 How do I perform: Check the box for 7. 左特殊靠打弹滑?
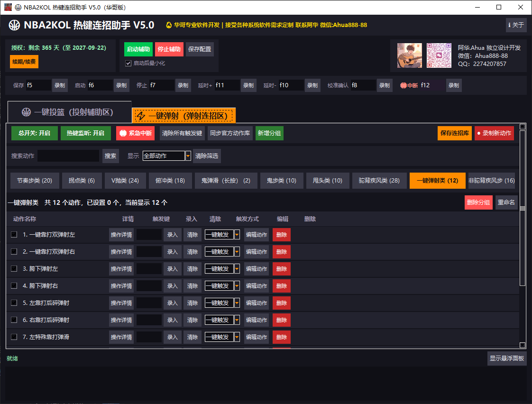click(14, 337)
